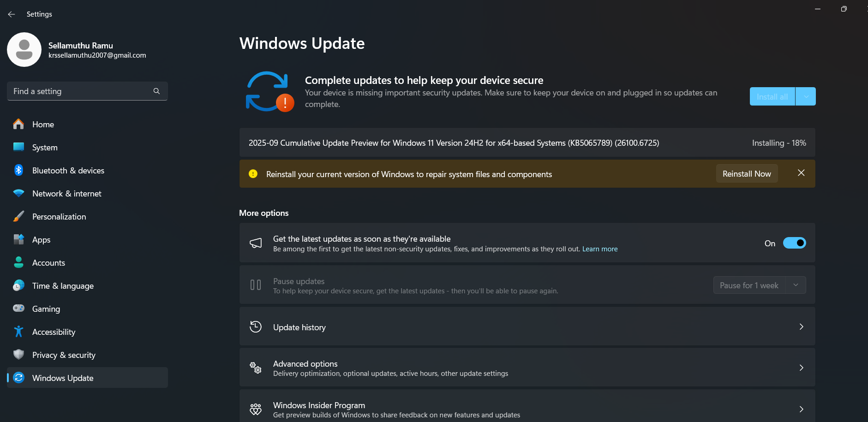Click the Privacy & security shield icon

coord(18,355)
